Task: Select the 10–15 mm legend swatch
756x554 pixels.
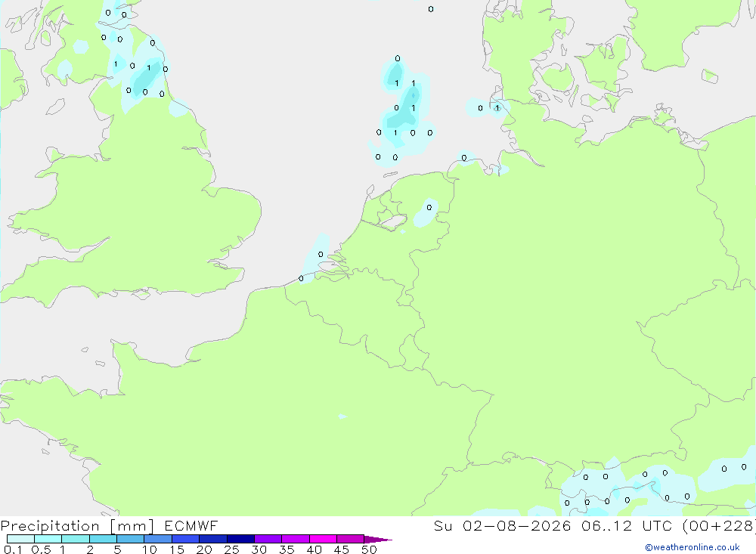Action: tap(158, 539)
